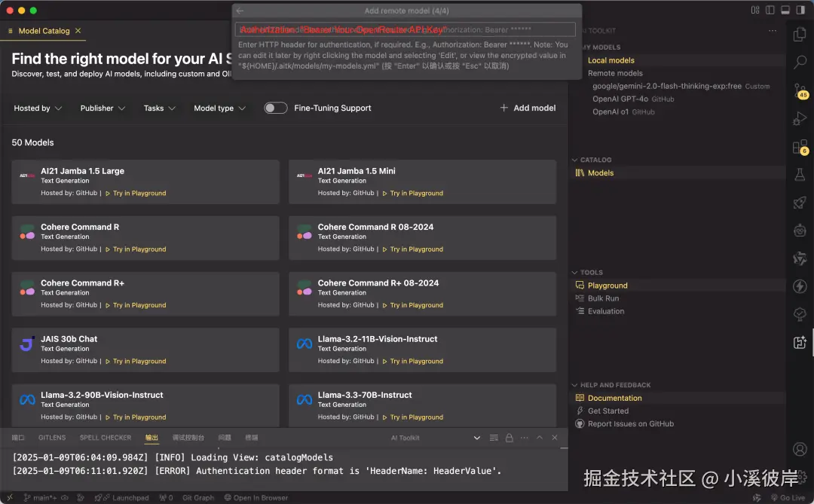
Task: Try JAIS 30b Chat in Playground
Action: point(136,362)
